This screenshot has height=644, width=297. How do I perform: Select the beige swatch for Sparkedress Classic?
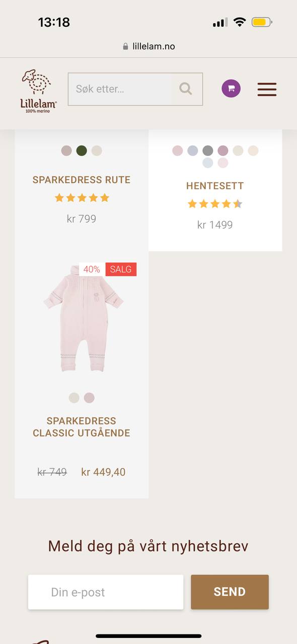74,398
